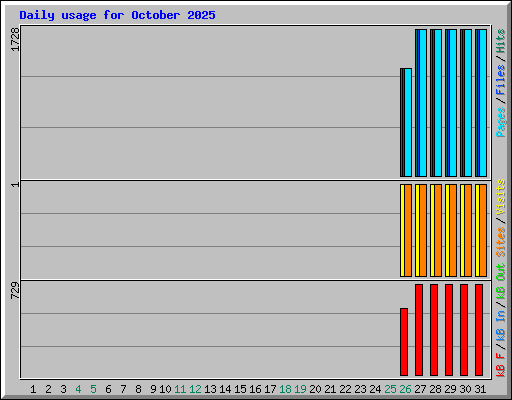Click the orange sites bar for day 26
This screenshot has height=400, width=512.
click(x=408, y=230)
